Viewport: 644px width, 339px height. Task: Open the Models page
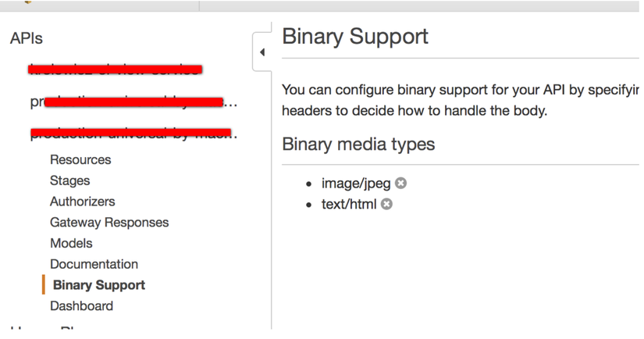point(71,243)
